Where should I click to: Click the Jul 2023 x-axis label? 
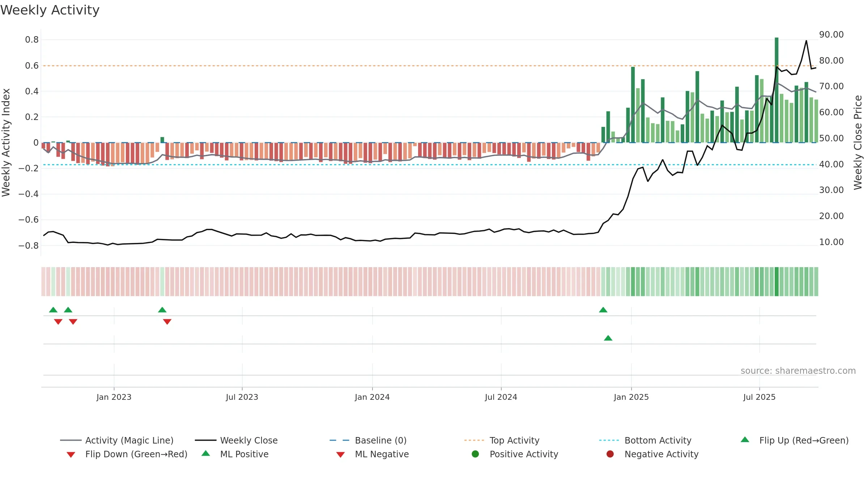tap(242, 397)
